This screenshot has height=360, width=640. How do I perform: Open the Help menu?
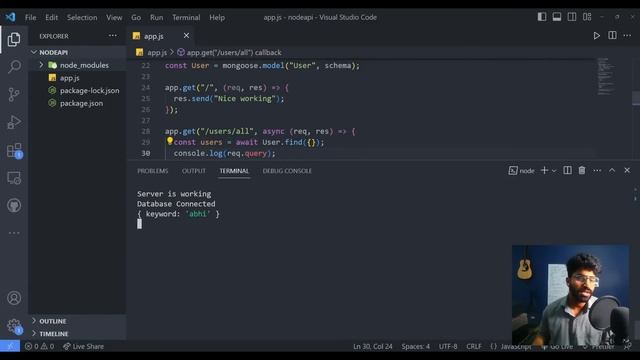(217, 17)
